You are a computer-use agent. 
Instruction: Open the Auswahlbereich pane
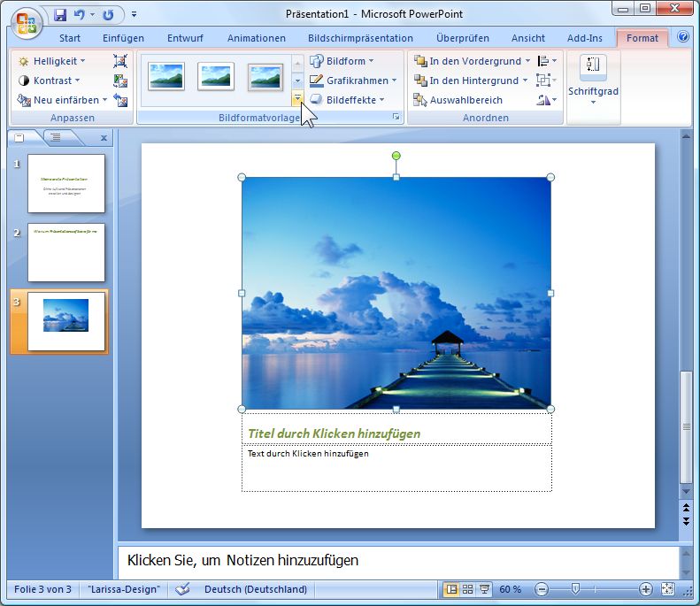tap(458, 100)
